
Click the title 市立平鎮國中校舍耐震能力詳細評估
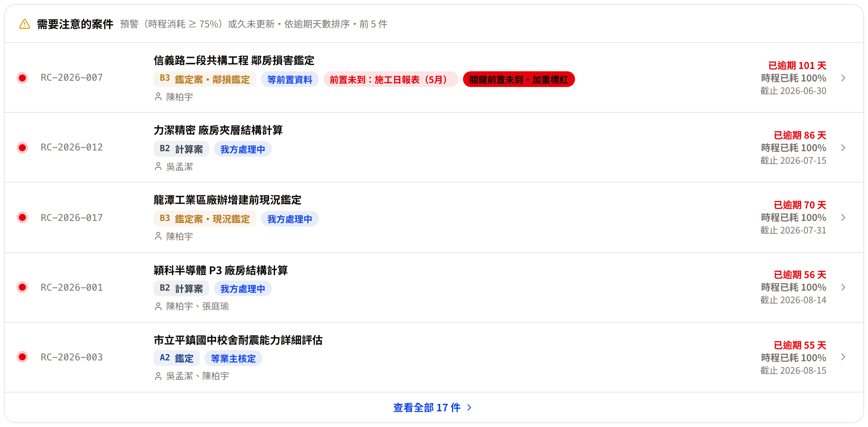pyautogui.click(x=238, y=340)
